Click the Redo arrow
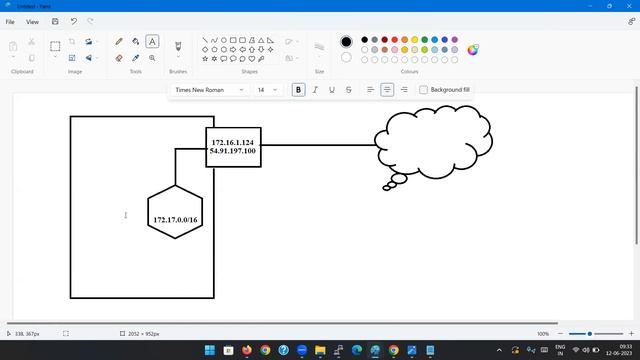640x360 pixels. pos(90,22)
